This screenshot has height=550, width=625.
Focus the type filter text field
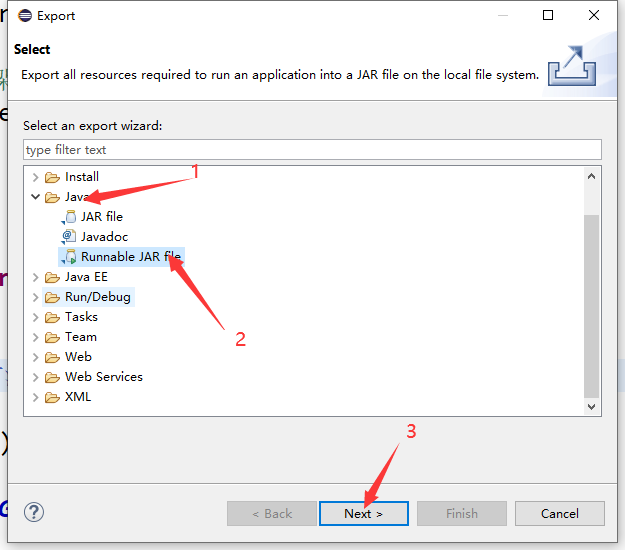312,150
